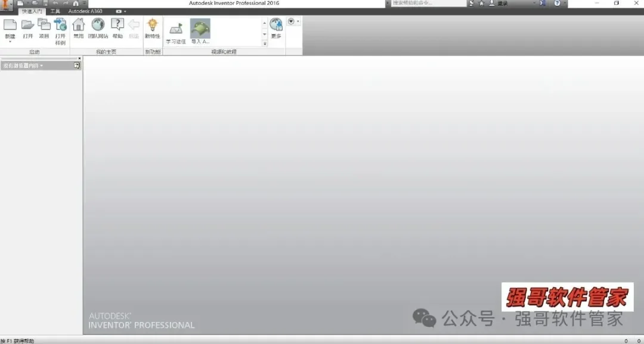Click the Autodesk Exchange X icon
This screenshot has height=344, width=644.
pyautogui.click(x=543, y=4)
